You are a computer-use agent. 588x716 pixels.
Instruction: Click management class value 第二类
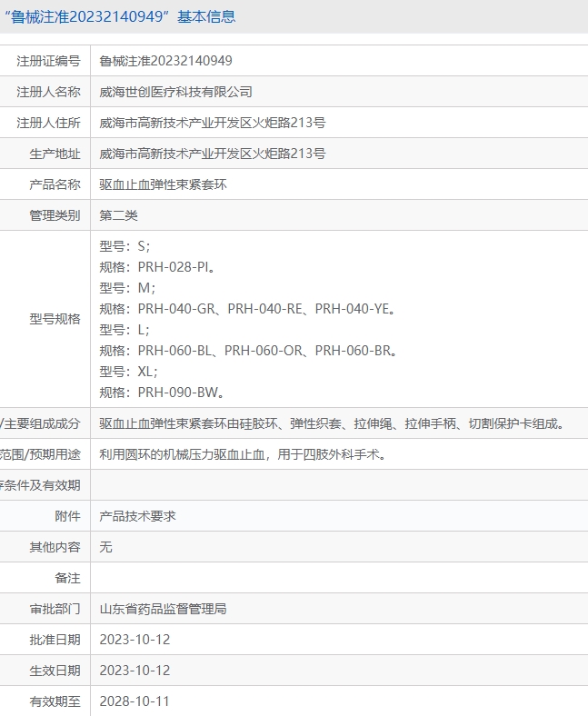tap(119, 215)
